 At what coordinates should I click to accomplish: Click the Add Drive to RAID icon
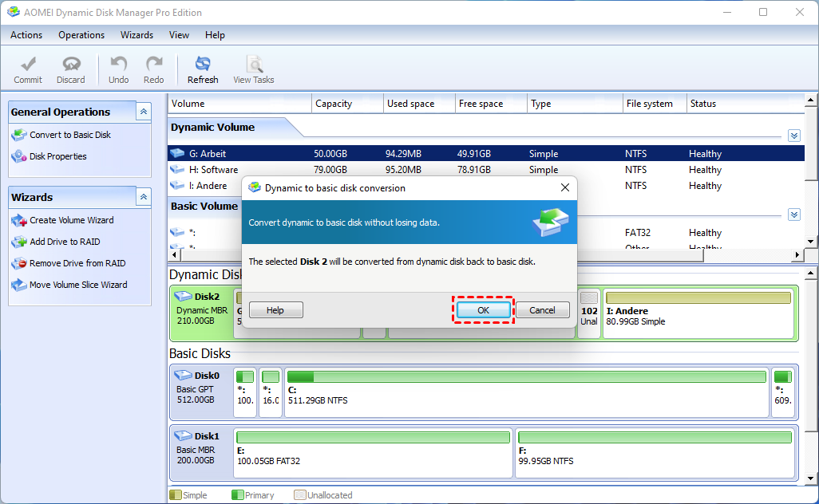pos(19,242)
